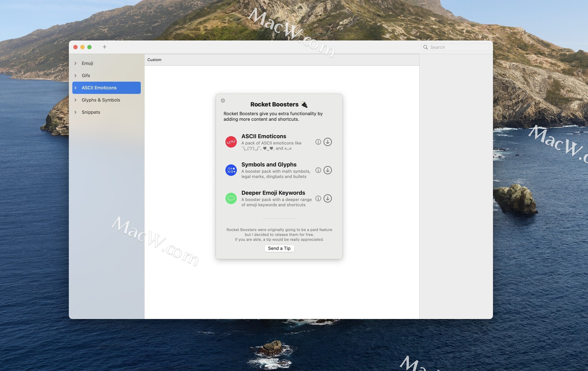This screenshot has width=588, height=371.
Task: Click the Custom header tab
Action: pos(154,60)
